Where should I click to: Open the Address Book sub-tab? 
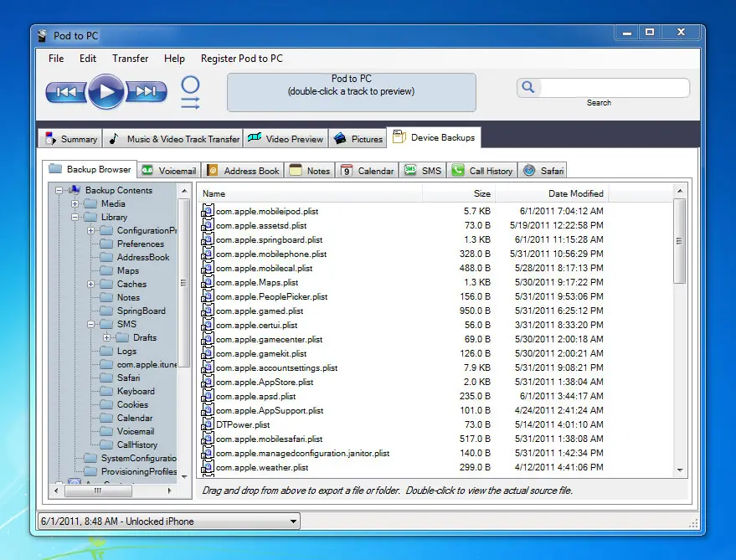point(244,171)
